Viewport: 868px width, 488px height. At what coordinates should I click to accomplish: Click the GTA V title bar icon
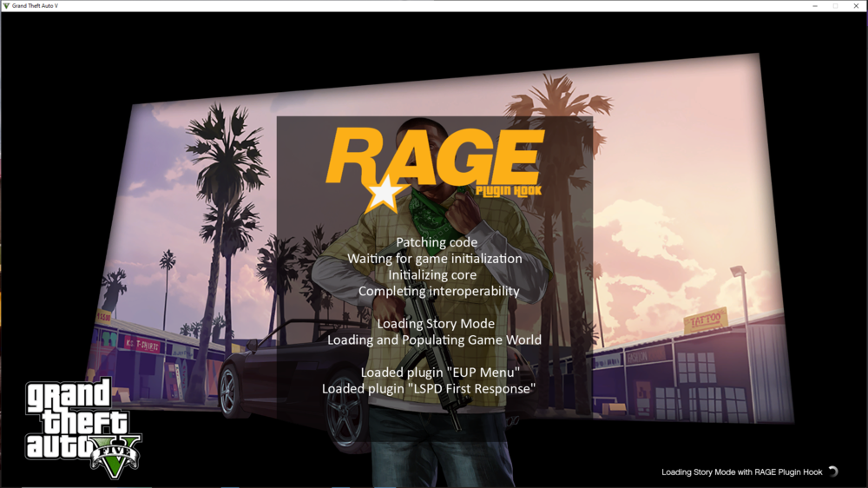coord(6,5)
